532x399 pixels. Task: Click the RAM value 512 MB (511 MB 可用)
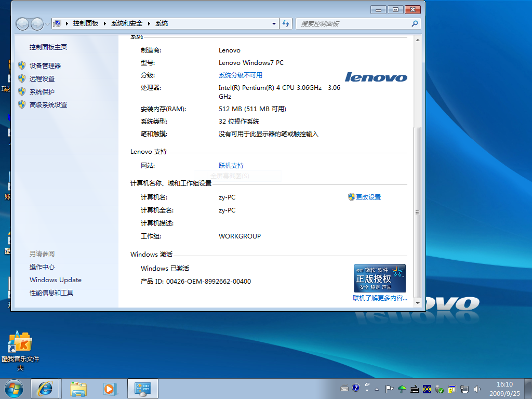pyautogui.click(x=252, y=109)
